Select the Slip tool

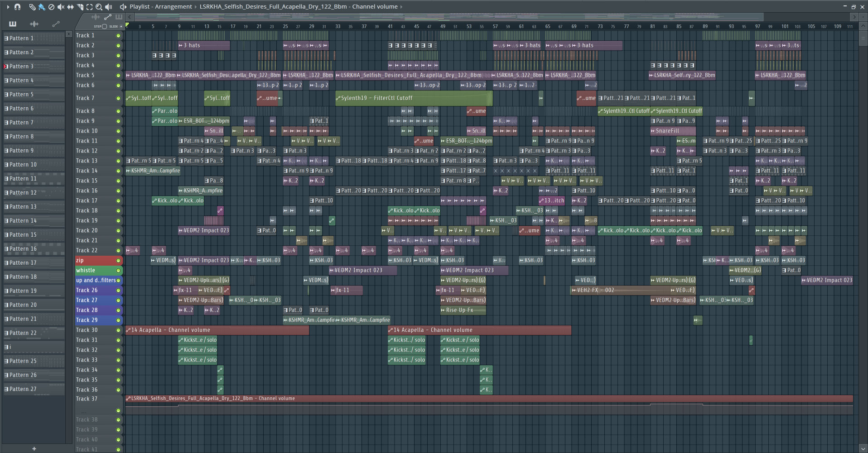click(70, 7)
